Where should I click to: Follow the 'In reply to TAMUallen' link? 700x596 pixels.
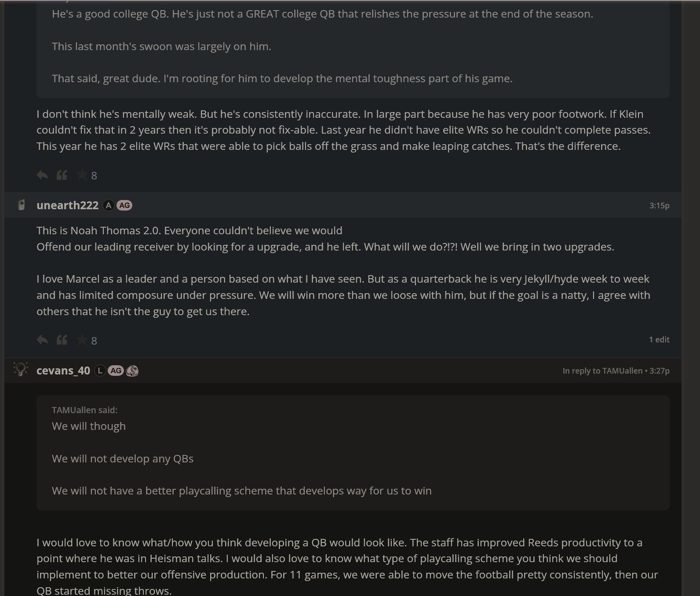[x=602, y=371]
